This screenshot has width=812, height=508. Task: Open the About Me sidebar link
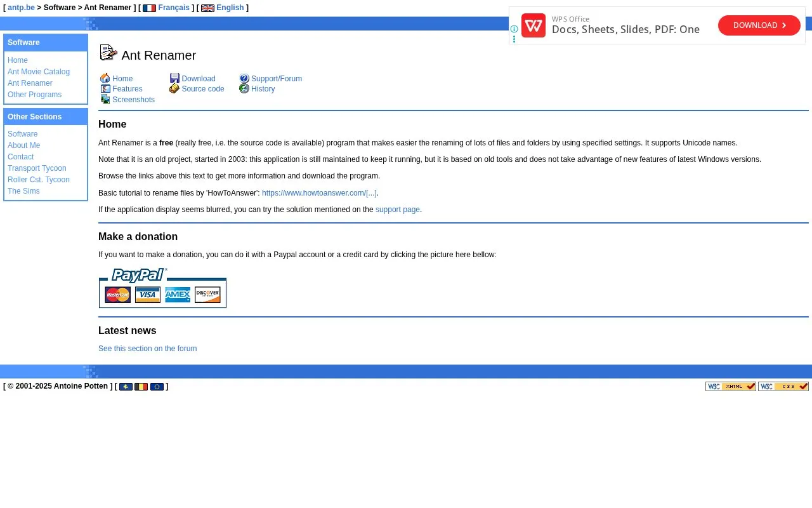(24, 145)
